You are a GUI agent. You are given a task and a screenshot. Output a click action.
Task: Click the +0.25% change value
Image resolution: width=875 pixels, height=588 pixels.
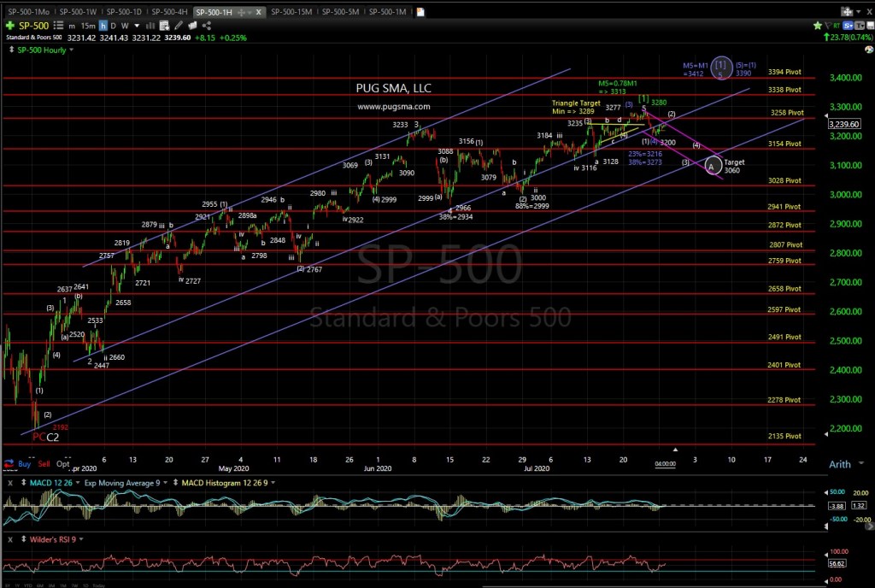pyautogui.click(x=233, y=38)
